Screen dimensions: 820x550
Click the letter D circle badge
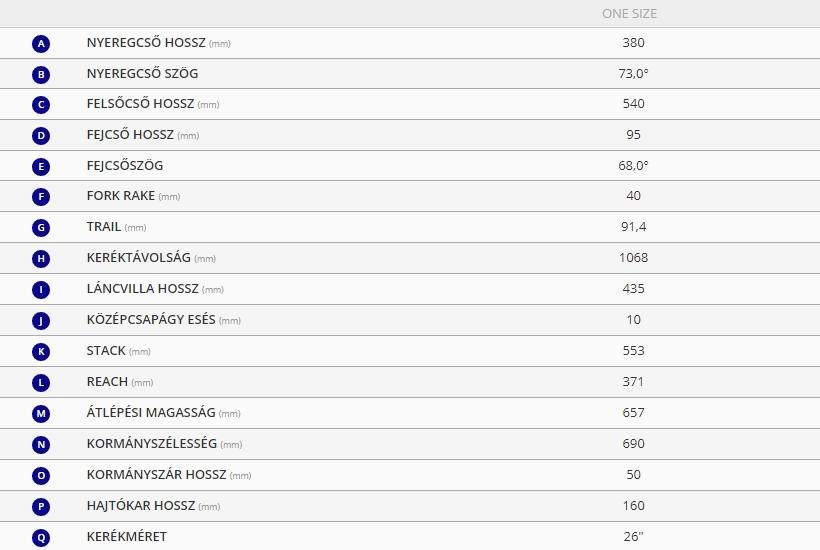tap(41, 136)
